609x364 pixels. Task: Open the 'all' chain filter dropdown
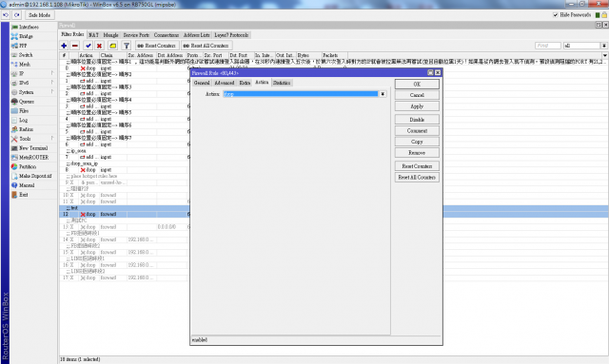click(604, 46)
